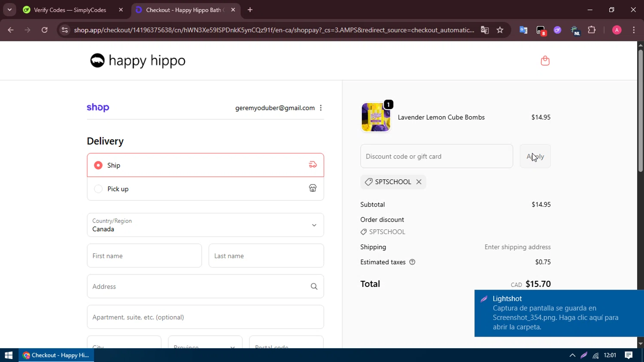
Task: Open the Chrome profile avatar
Action: 617,30
